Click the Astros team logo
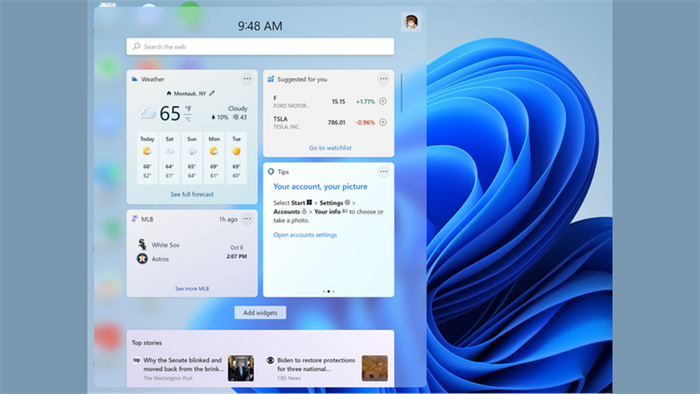The height and width of the screenshot is (394, 700). (x=142, y=258)
